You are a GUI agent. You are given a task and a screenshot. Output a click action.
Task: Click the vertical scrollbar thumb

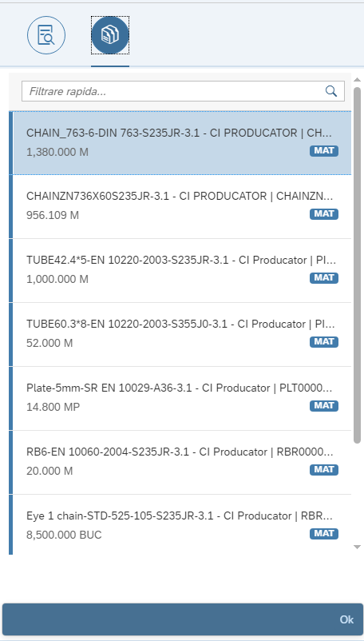(x=357, y=265)
